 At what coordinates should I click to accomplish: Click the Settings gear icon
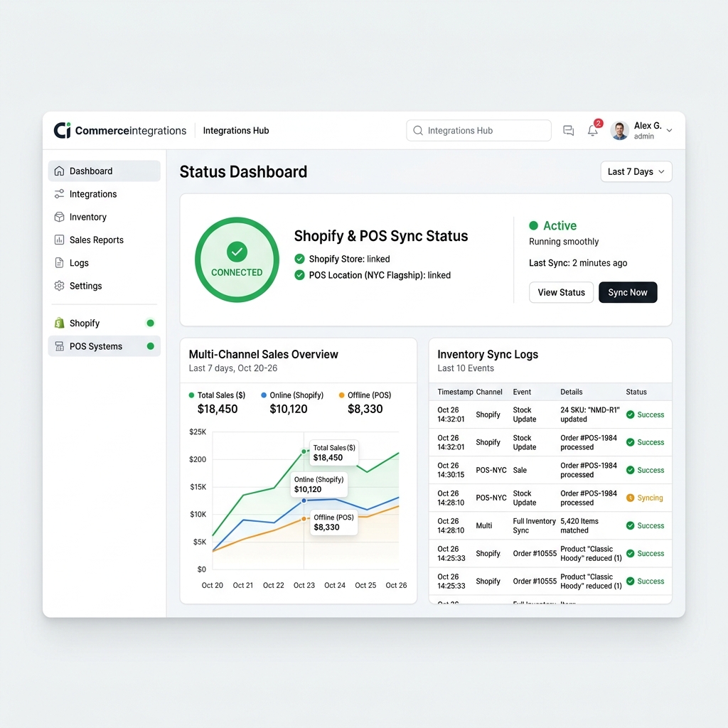click(x=59, y=286)
